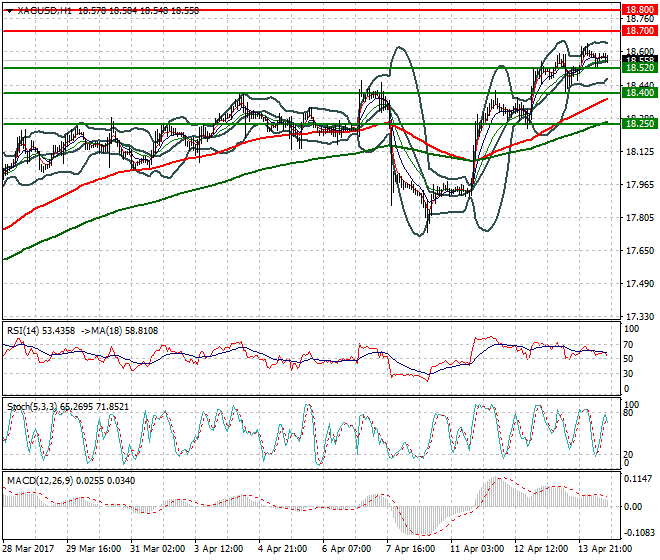Select the 18.800 red resistance level label

pyautogui.click(x=639, y=10)
